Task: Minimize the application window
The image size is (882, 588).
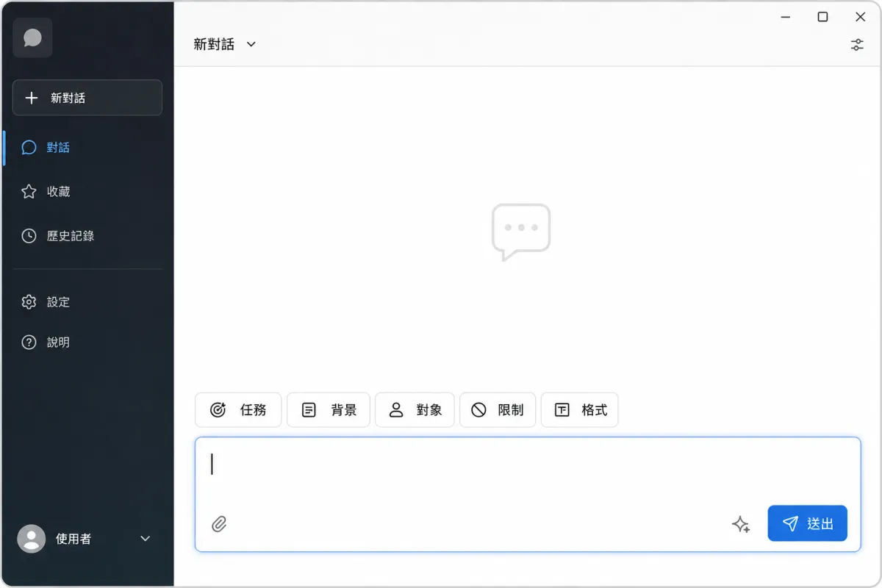Action: pos(786,17)
